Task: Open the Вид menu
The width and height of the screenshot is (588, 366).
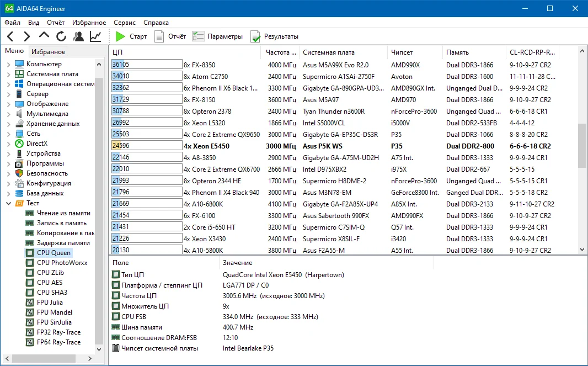Action: [x=34, y=23]
